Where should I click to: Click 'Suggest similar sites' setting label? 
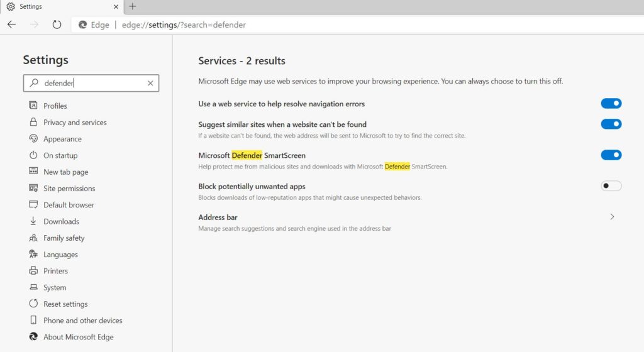[x=282, y=124]
